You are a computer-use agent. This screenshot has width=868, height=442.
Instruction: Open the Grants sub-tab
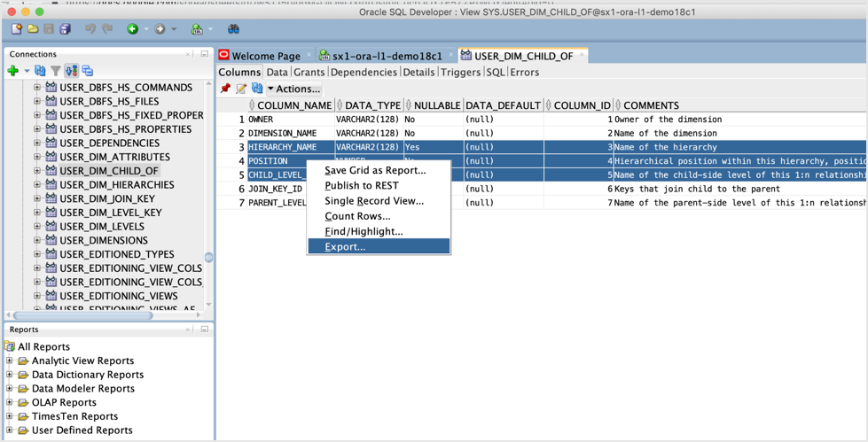309,72
